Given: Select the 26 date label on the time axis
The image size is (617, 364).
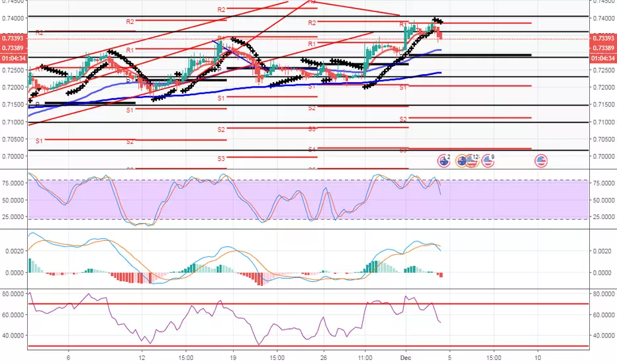Looking at the screenshot, I should tap(324, 357).
